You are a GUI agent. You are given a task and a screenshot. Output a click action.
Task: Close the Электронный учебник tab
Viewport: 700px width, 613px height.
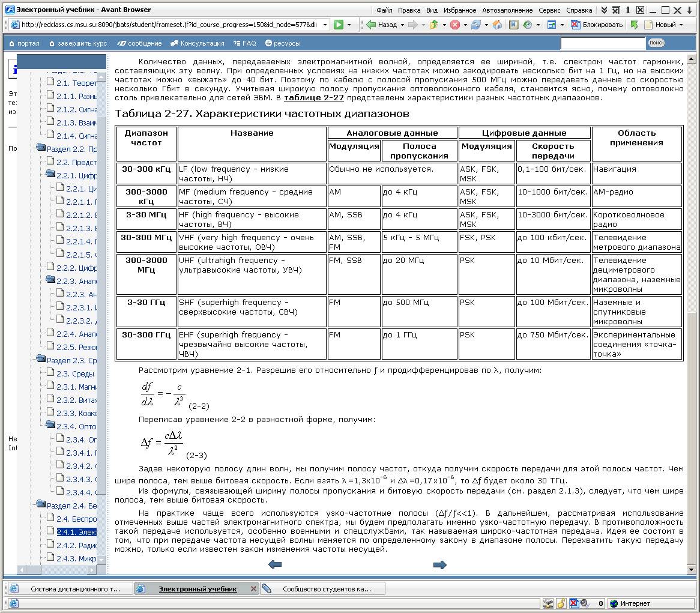click(x=253, y=589)
